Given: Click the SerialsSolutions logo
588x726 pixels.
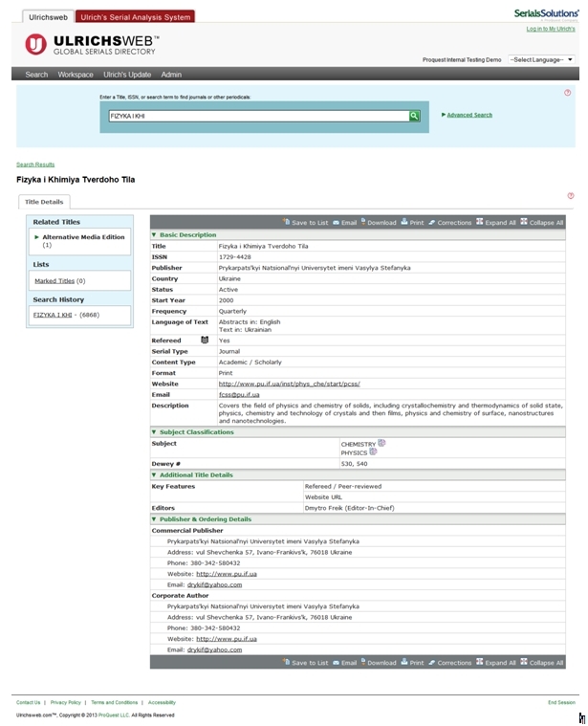Looking at the screenshot, I should coord(546,14).
